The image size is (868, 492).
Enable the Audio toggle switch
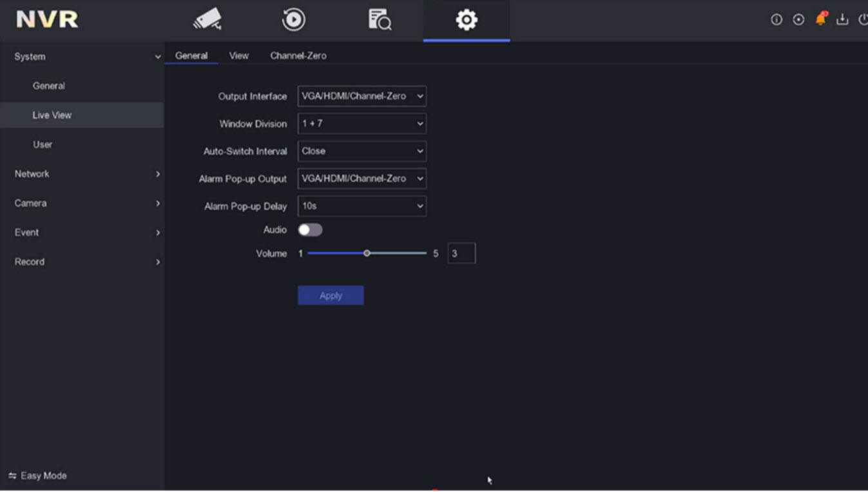[310, 230]
